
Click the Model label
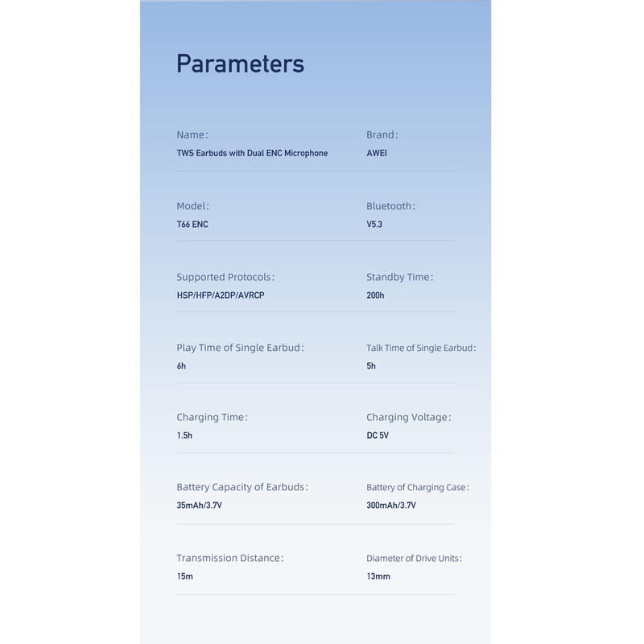point(192,206)
